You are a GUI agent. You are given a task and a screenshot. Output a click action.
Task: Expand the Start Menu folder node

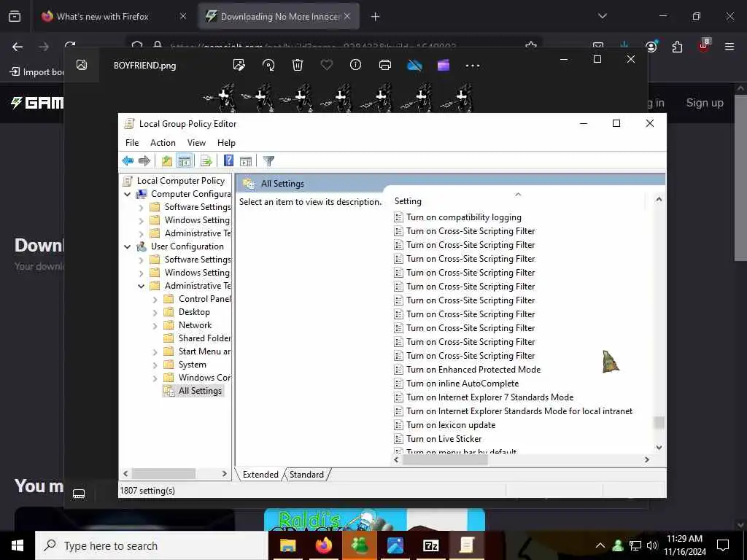(155, 352)
